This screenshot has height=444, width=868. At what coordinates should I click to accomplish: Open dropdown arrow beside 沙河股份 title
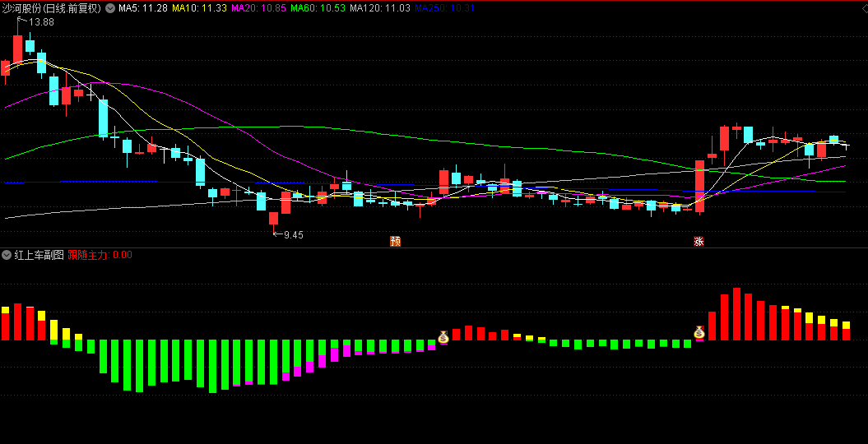[x=110, y=8]
